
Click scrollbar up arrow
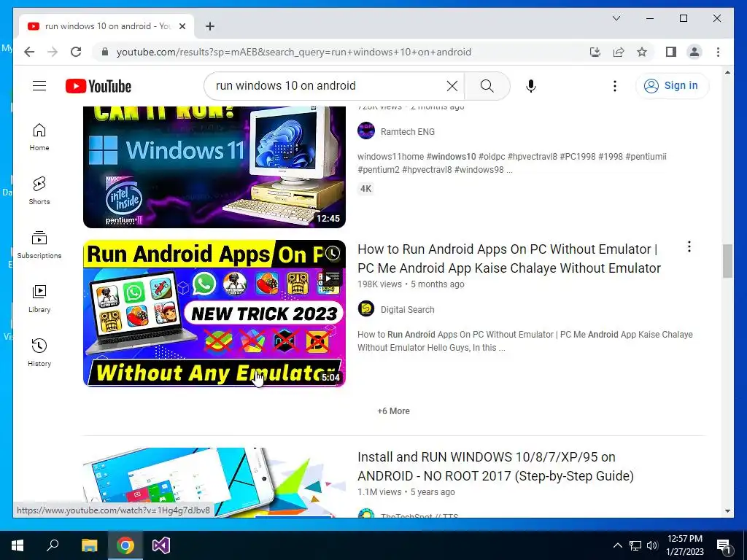pyautogui.click(x=727, y=72)
